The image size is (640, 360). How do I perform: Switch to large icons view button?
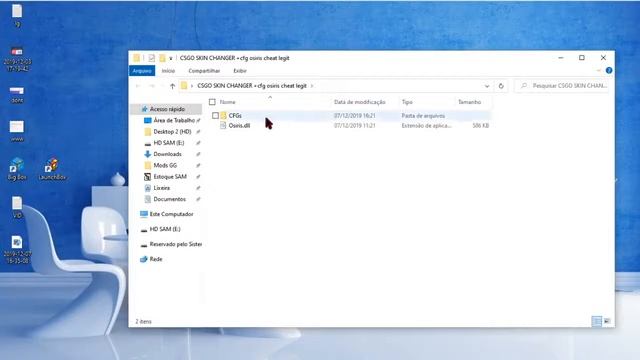point(607,321)
